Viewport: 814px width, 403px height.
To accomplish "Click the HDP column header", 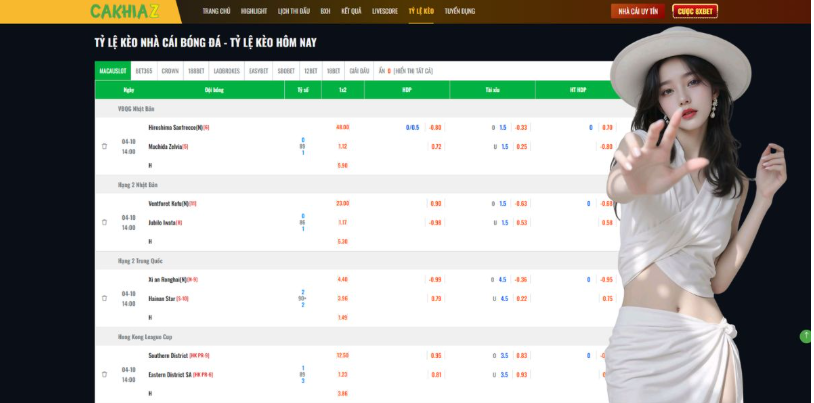I will (x=407, y=90).
